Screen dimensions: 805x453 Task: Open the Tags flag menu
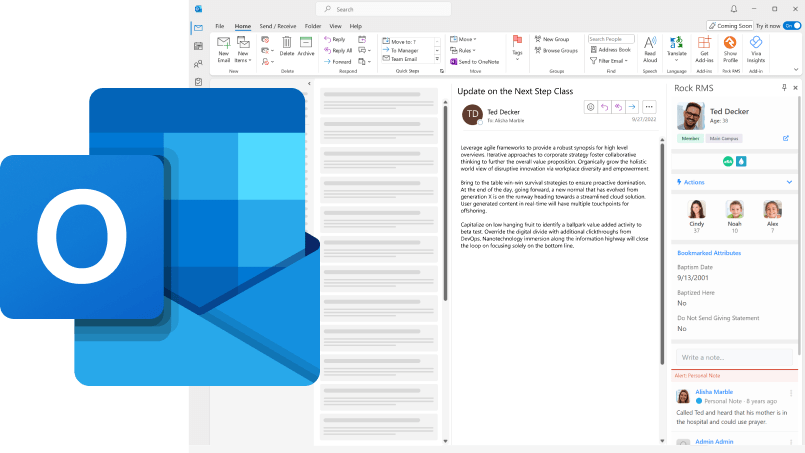coord(517,48)
